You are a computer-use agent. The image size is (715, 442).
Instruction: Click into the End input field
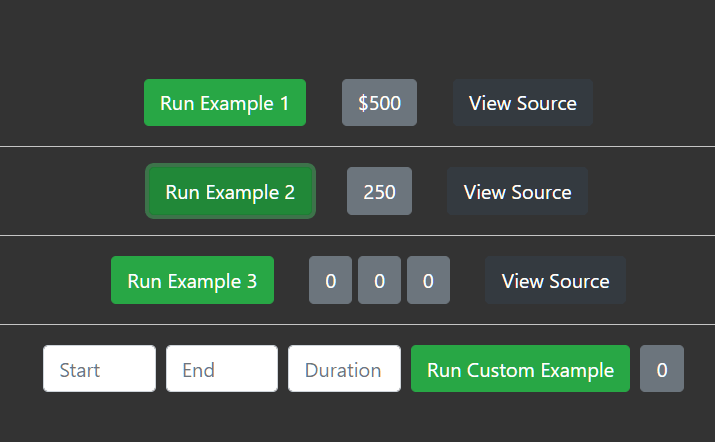click(x=221, y=369)
